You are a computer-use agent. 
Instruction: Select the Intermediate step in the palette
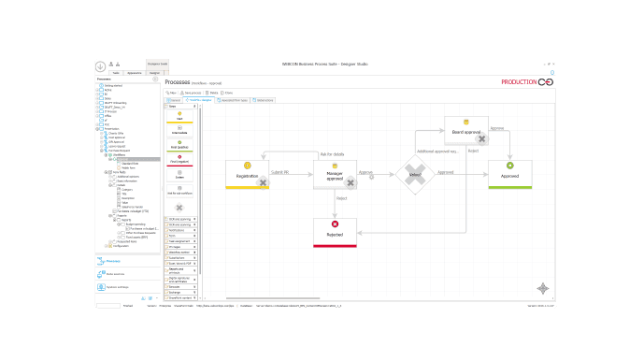point(179,130)
